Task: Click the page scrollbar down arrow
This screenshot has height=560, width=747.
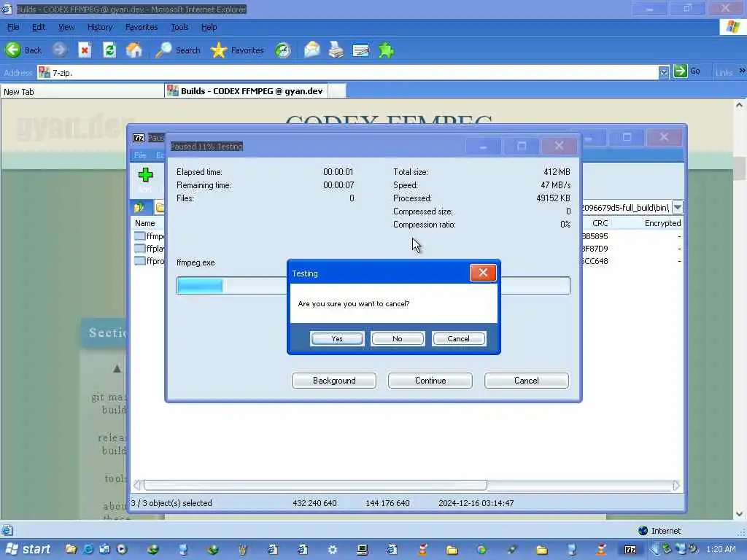Action: click(740, 514)
